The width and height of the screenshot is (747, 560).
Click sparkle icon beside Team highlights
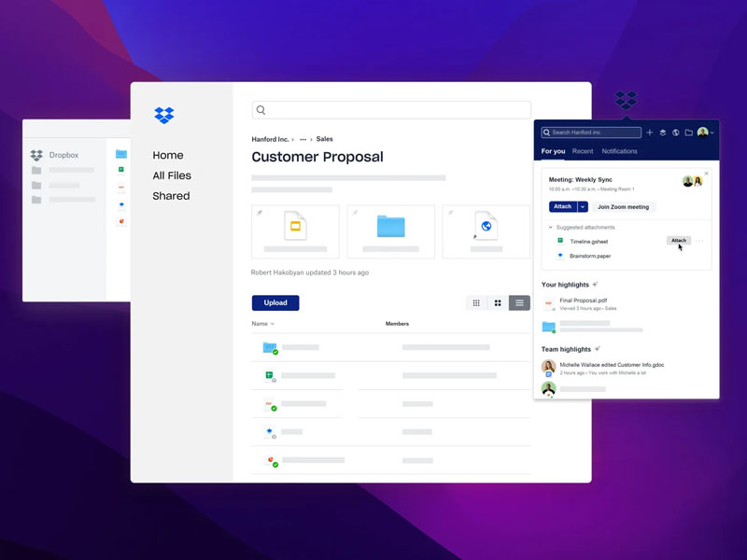click(598, 349)
